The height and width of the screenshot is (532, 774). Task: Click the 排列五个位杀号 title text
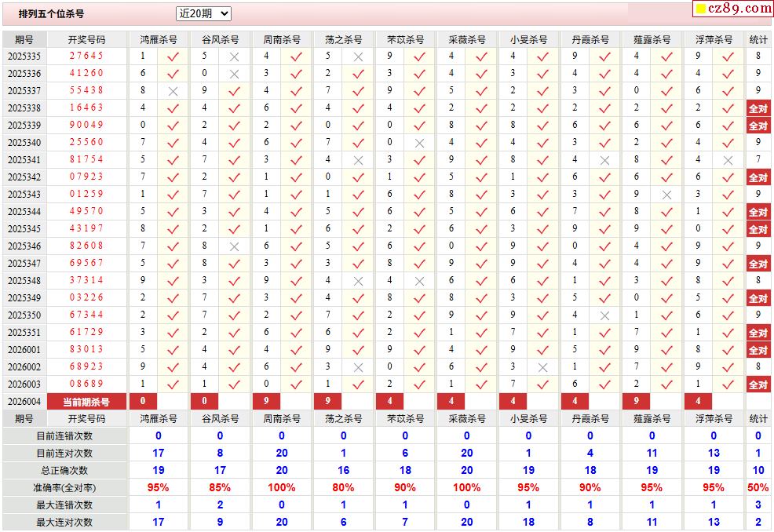(x=52, y=14)
